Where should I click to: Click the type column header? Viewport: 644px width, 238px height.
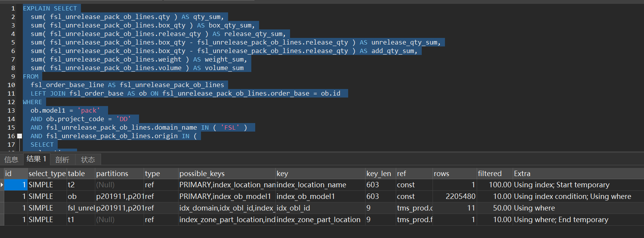coord(161,174)
